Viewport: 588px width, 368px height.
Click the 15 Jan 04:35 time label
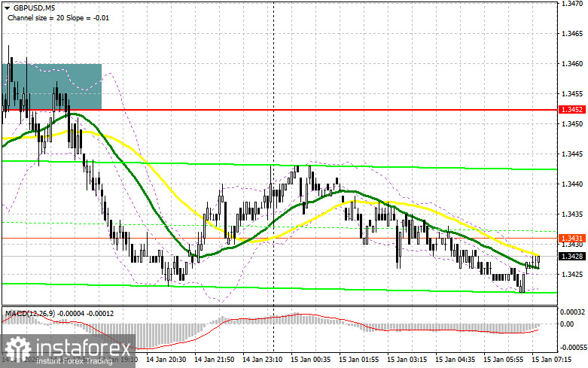click(x=455, y=360)
